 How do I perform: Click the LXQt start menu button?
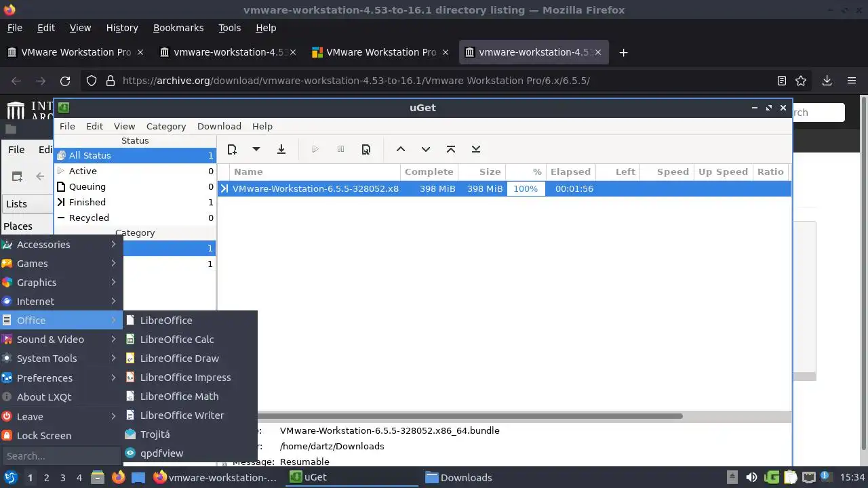(x=11, y=477)
